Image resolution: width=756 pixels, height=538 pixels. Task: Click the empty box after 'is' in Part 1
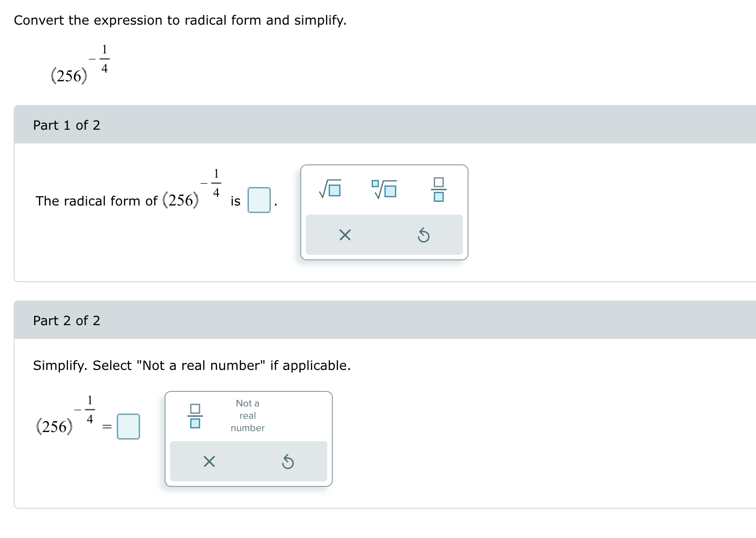point(258,200)
